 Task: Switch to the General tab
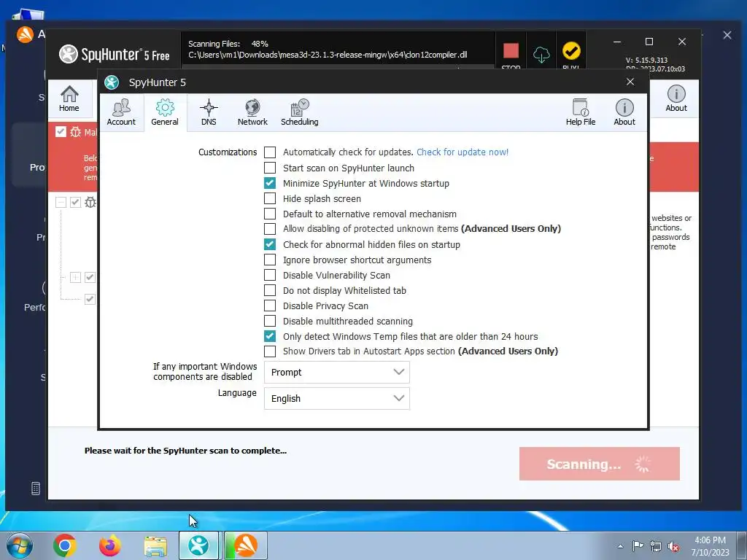coord(165,112)
